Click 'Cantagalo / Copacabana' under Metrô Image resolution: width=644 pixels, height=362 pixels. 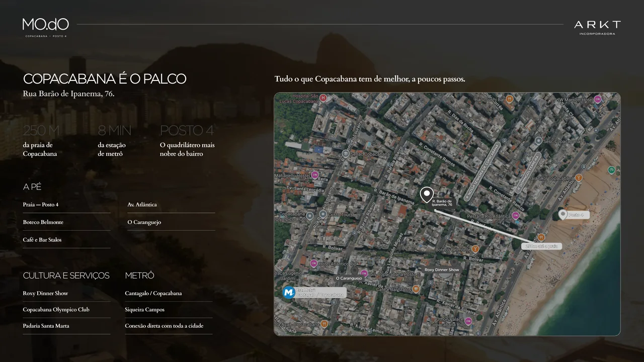pos(153,293)
